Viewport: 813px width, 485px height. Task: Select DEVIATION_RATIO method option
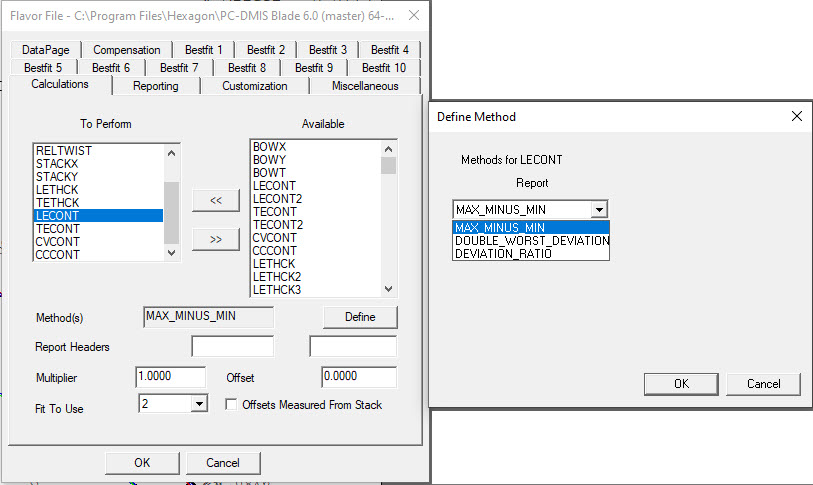coord(503,254)
